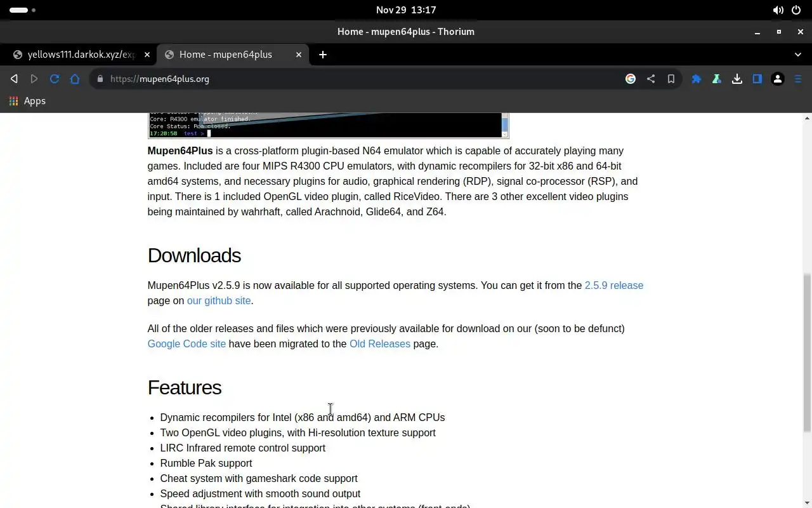Minimize the Thorium window
The image size is (812, 508).
(x=757, y=32)
